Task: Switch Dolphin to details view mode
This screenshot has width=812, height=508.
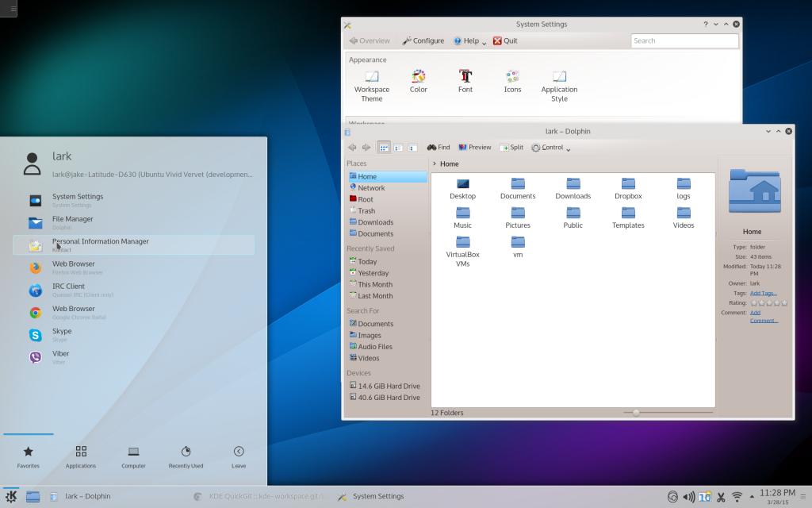Action: point(412,148)
